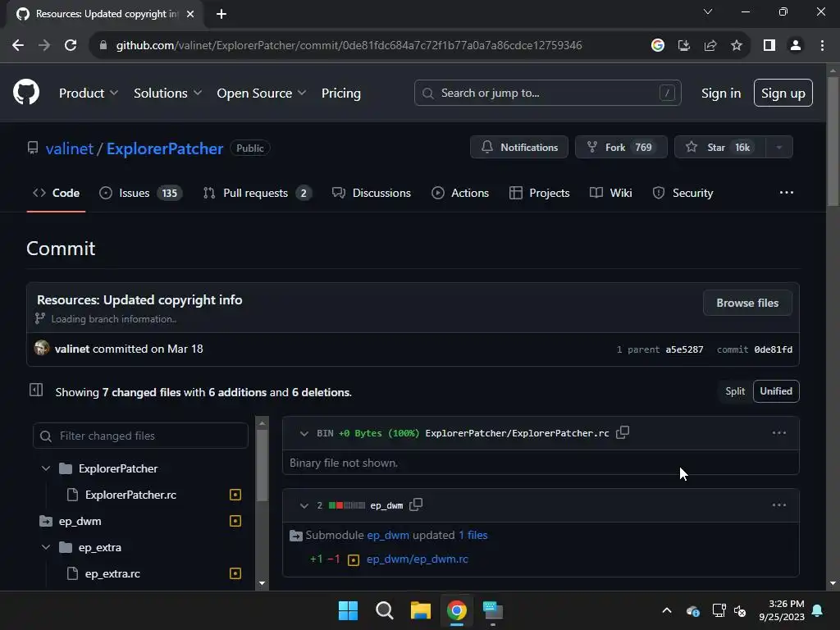
Task: Open a new browser tab
Action: (x=221, y=14)
